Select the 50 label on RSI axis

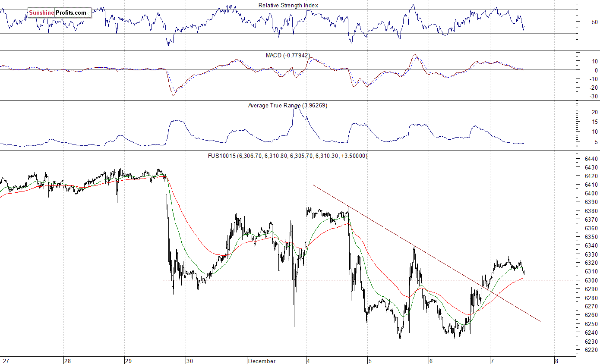tap(594, 22)
